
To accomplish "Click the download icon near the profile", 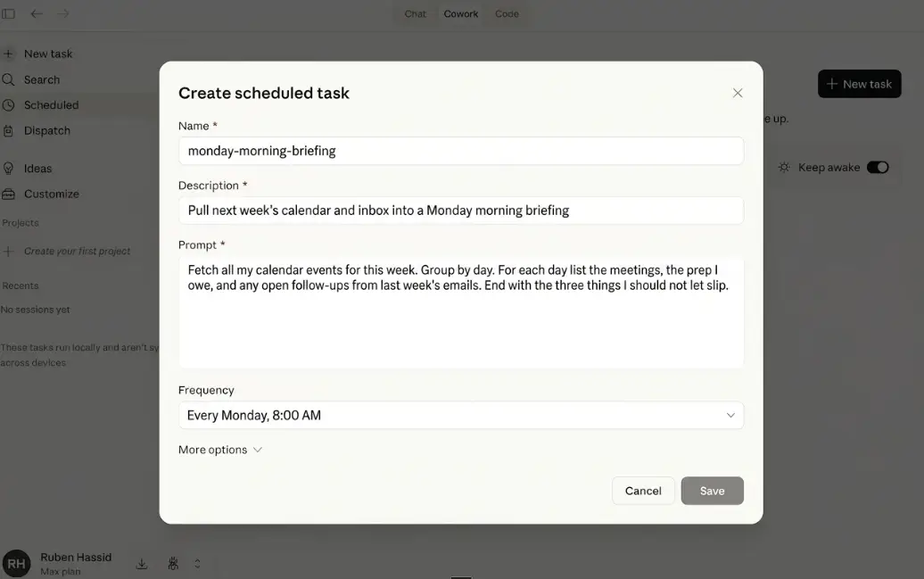I will (x=142, y=564).
